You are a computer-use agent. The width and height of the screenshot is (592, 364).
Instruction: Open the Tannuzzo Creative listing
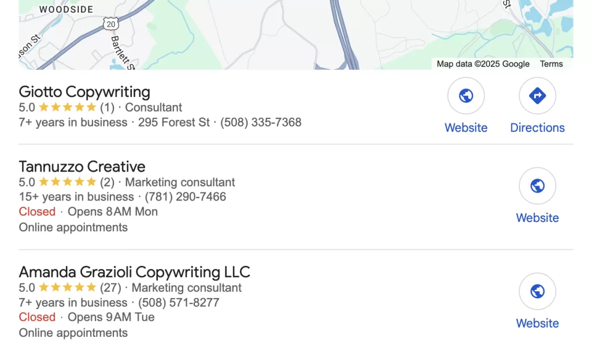coord(82,166)
